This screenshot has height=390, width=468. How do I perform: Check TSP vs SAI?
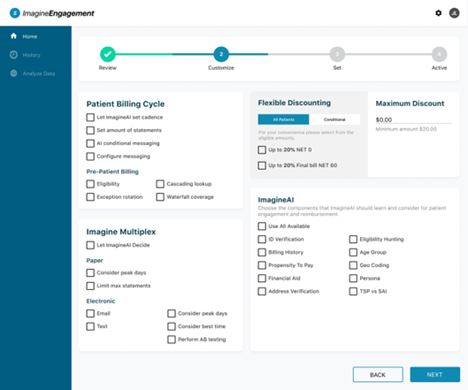[353, 291]
